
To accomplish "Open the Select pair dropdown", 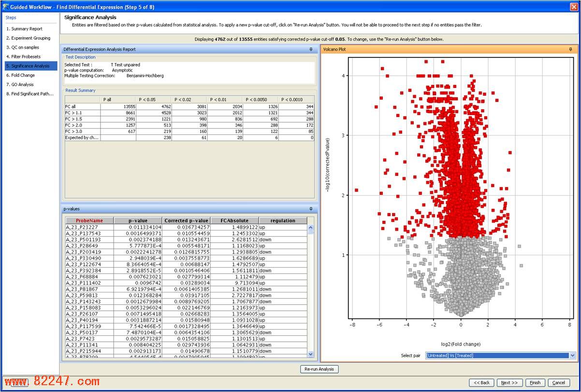I will pyautogui.click(x=573, y=355).
